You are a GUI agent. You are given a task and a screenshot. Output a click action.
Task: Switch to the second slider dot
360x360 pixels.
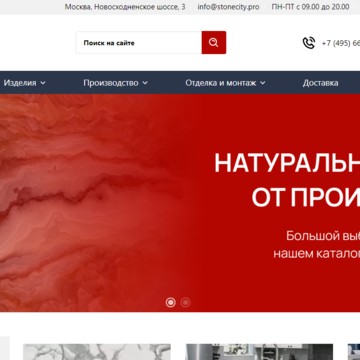185,302
